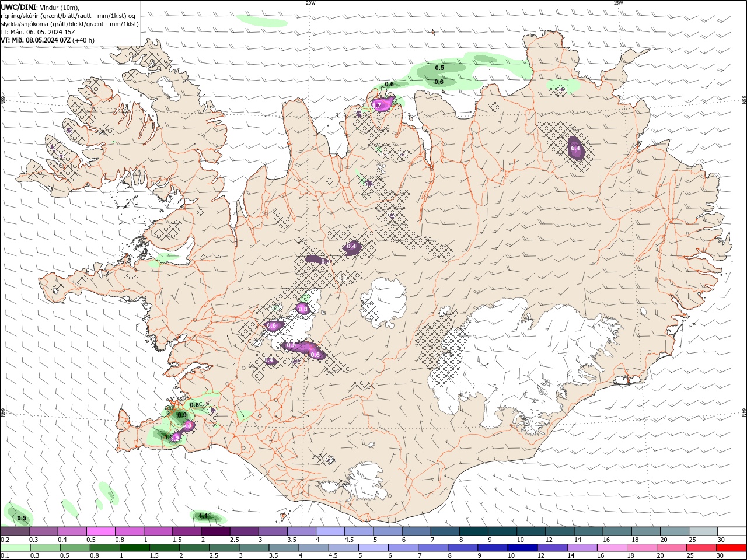Click the '20W' longitude label
The image size is (747, 560).
[x=310, y=3]
